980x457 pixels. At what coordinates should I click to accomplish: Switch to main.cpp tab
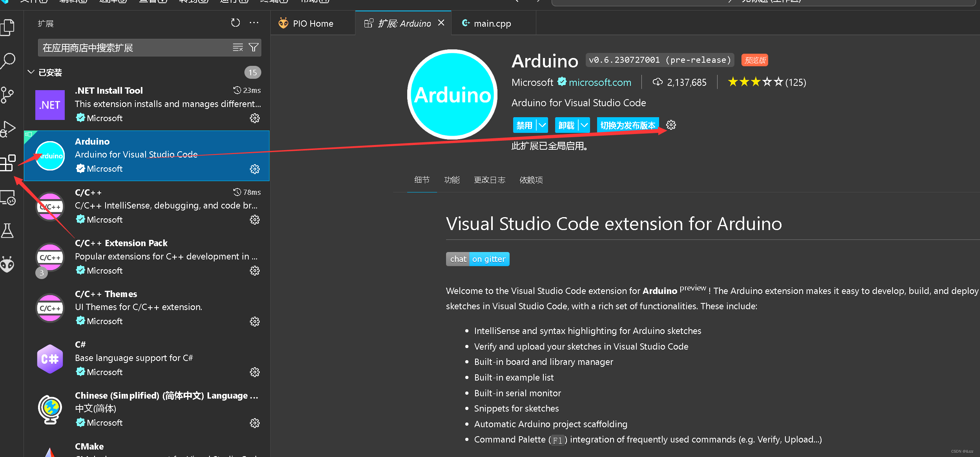coord(492,23)
